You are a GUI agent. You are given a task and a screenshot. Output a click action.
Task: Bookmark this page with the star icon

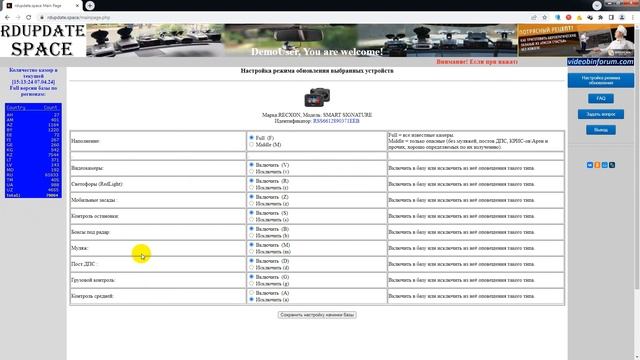pos(544,18)
